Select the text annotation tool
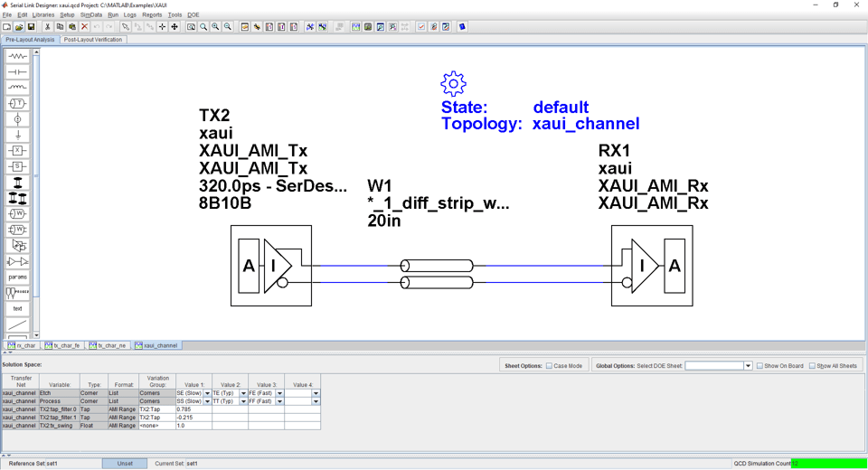The width and height of the screenshot is (868, 470). click(17, 308)
